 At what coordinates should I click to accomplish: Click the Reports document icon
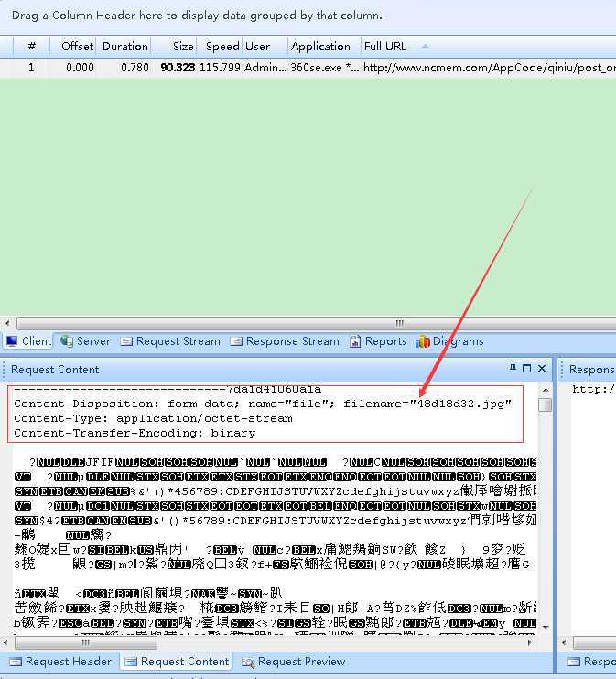tap(355, 341)
